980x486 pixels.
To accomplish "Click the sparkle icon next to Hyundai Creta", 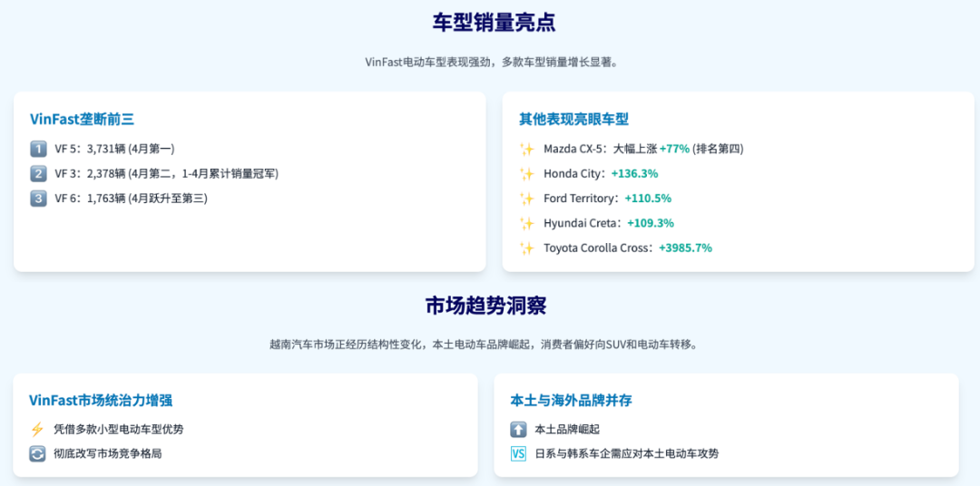I will pyautogui.click(x=527, y=223).
